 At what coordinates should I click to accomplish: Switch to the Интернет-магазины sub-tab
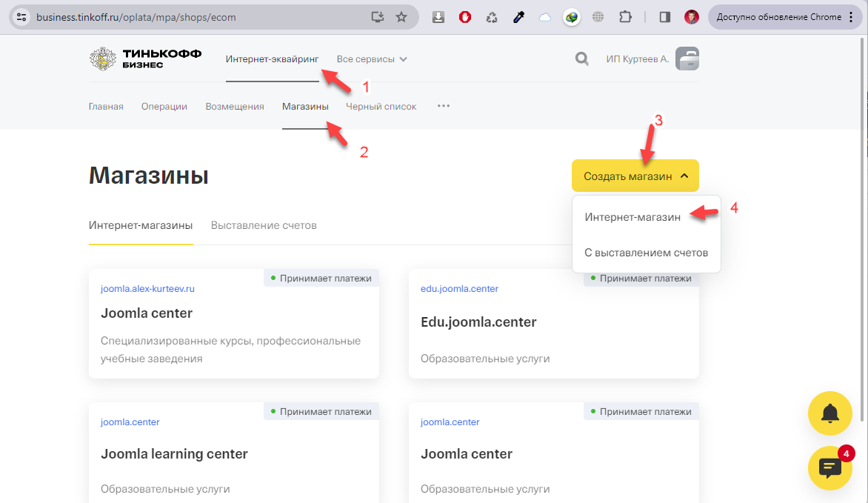141,225
